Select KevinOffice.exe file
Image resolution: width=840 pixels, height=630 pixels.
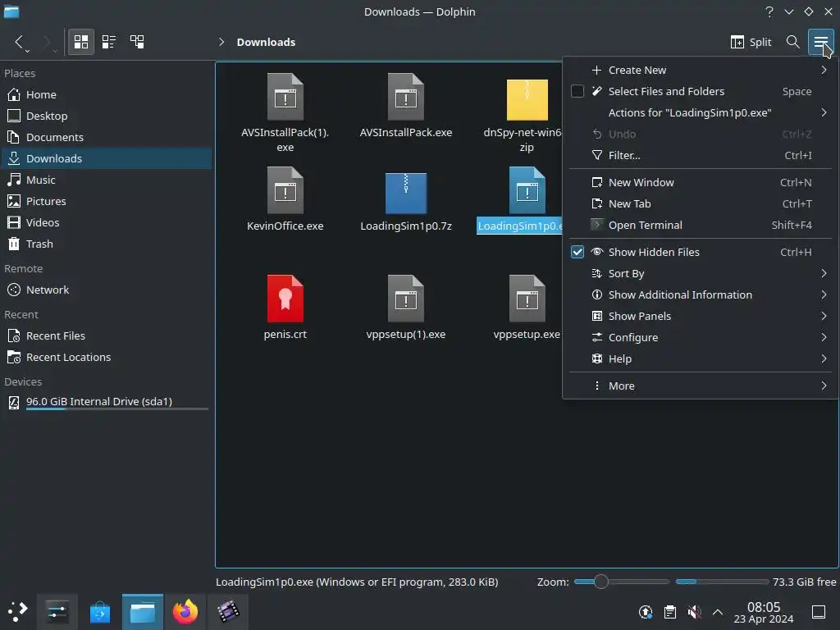coord(285,190)
